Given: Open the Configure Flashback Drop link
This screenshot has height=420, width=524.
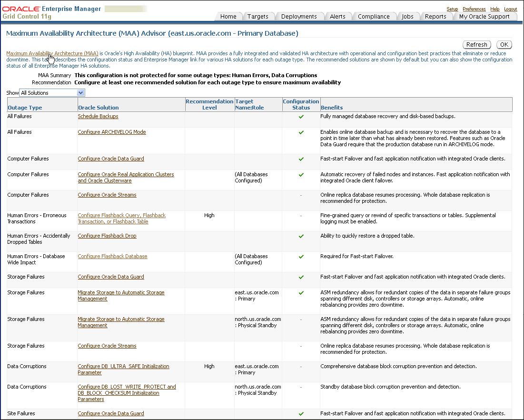Looking at the screenshot, I should point(107,236).
